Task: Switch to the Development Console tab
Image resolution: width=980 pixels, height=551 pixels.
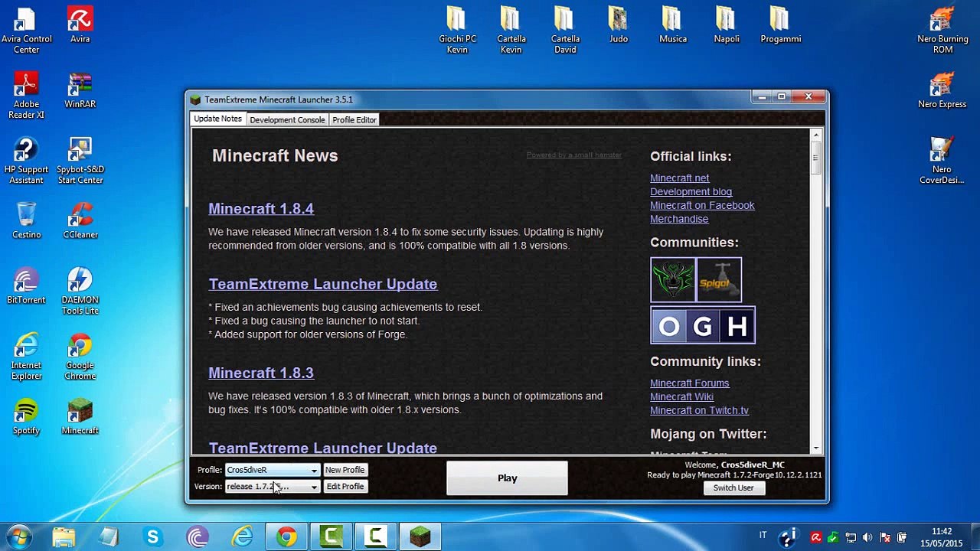Action: (287, 119)
